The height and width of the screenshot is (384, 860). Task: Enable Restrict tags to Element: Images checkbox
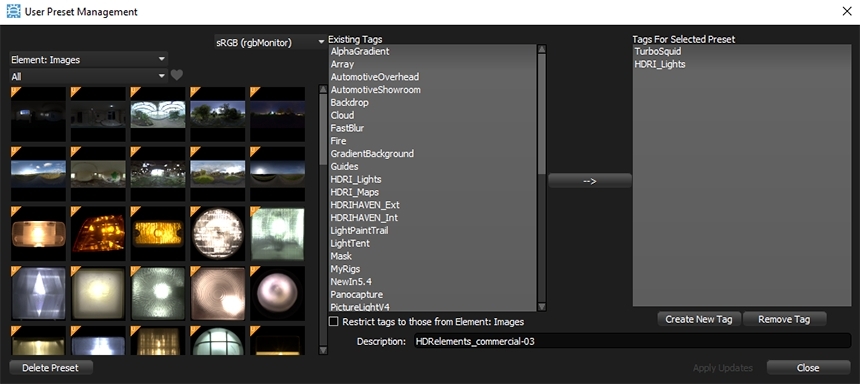333,322
